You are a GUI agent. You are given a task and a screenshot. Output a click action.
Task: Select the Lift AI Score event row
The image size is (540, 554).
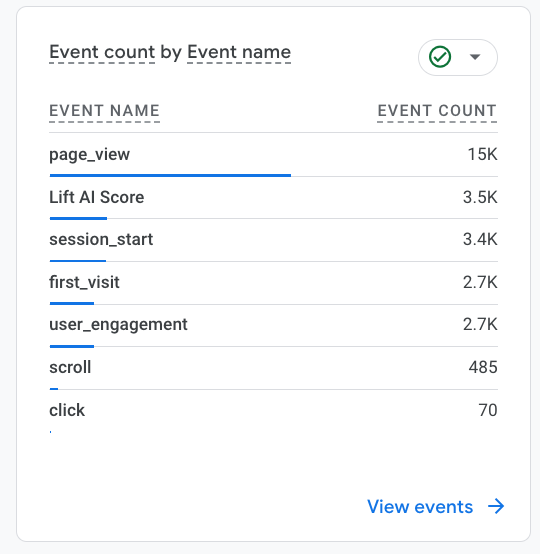pos(274,198)
